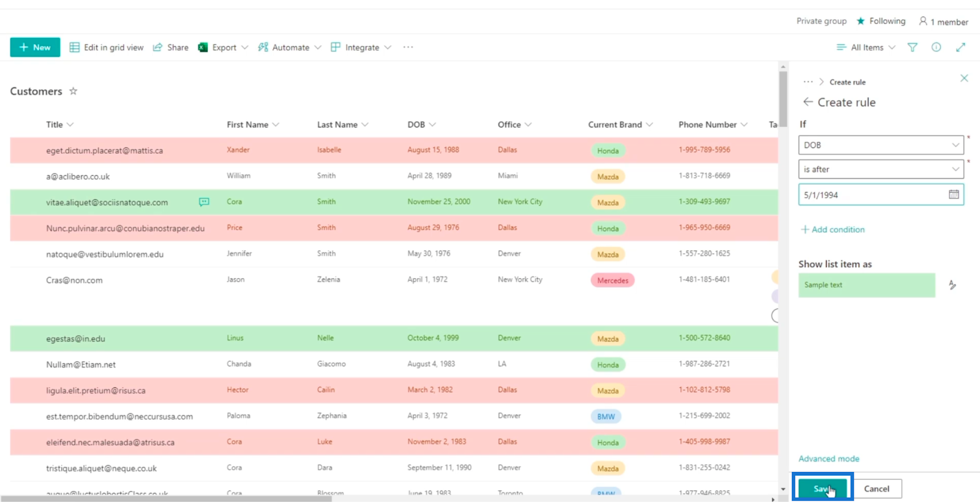Edit formatting style pencil icon

point(952,285)
